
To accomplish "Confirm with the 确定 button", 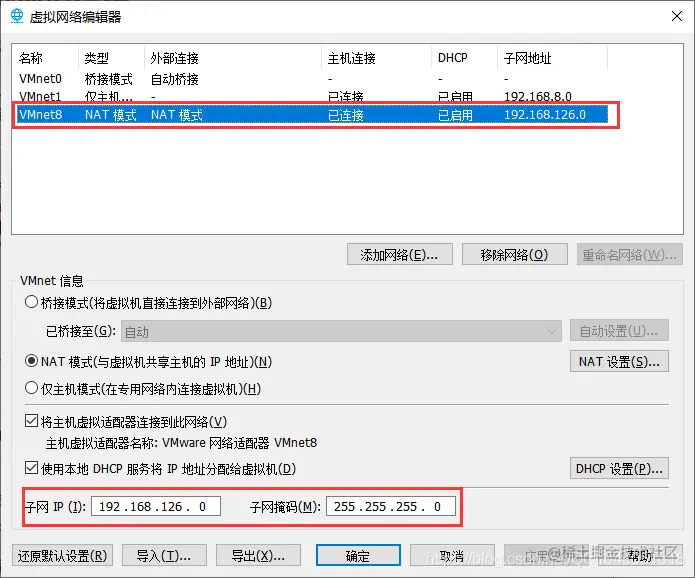I will tap(358, 555).
